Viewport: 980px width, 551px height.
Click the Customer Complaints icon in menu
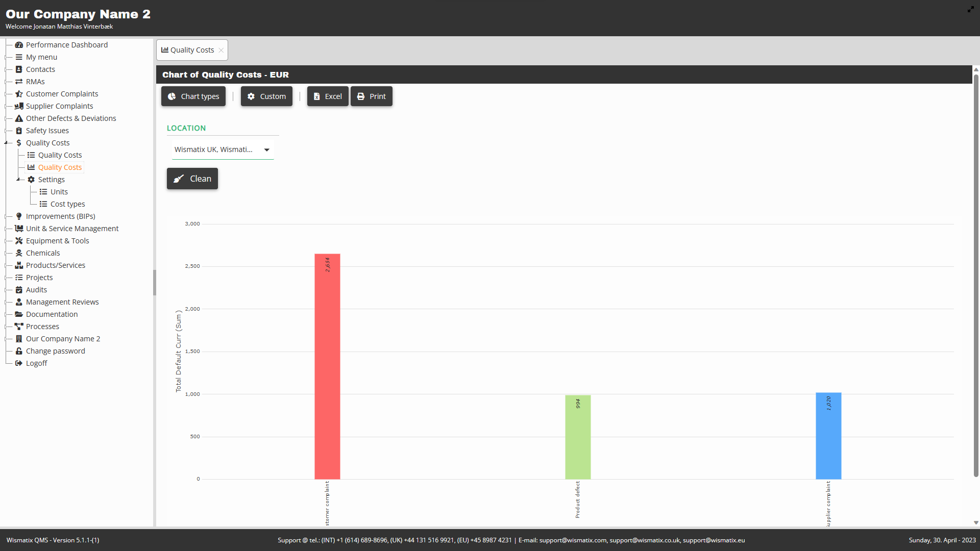(19, 93)
